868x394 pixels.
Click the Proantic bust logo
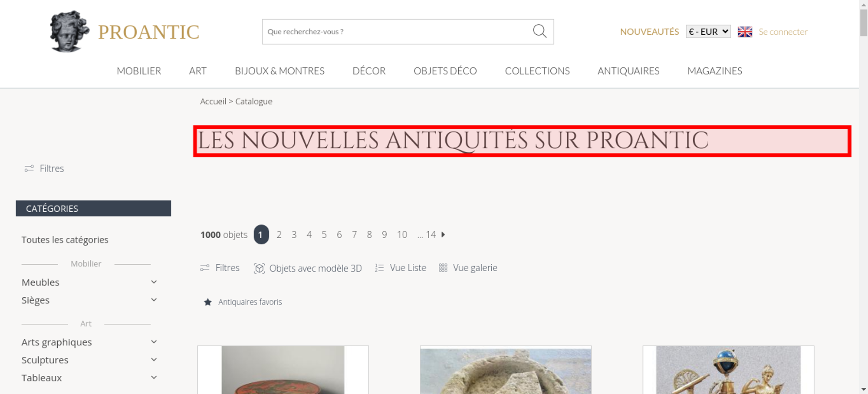69,31
